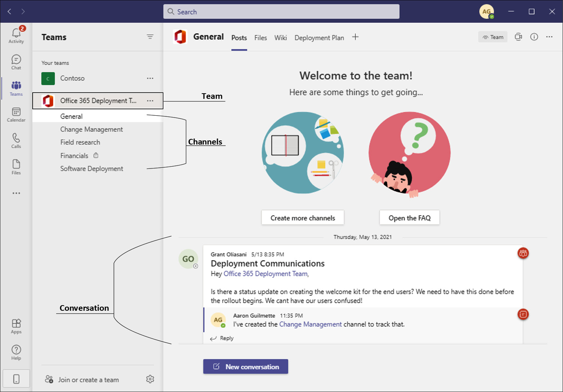Open the Office 365 Deployment Team mention

[x=265, y=274]
